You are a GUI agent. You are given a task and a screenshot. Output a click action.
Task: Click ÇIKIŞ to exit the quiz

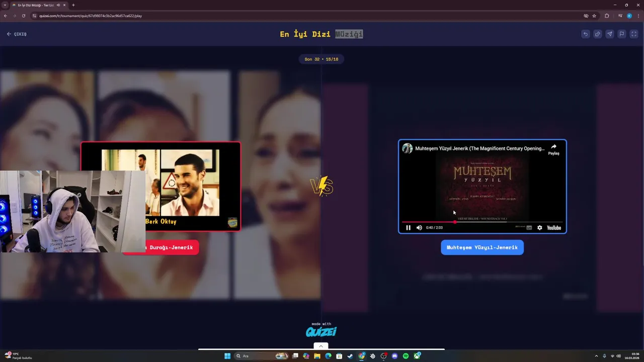click(17, 34)
